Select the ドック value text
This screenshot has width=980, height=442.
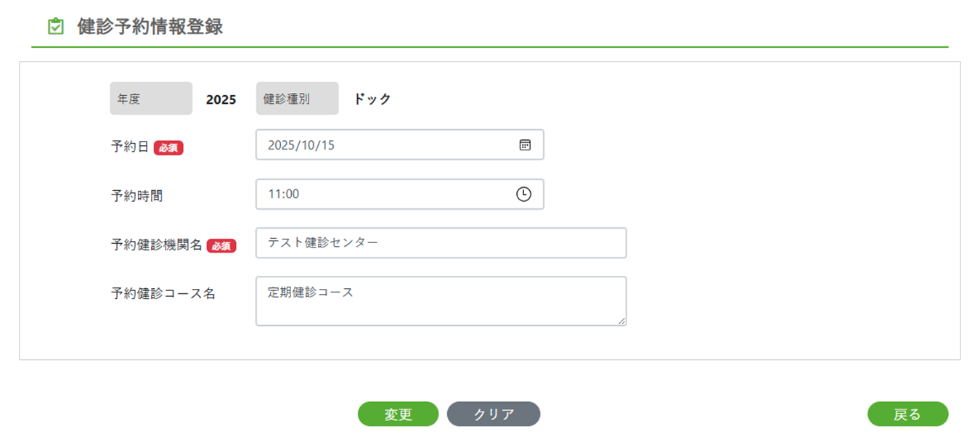coord(372,99)
